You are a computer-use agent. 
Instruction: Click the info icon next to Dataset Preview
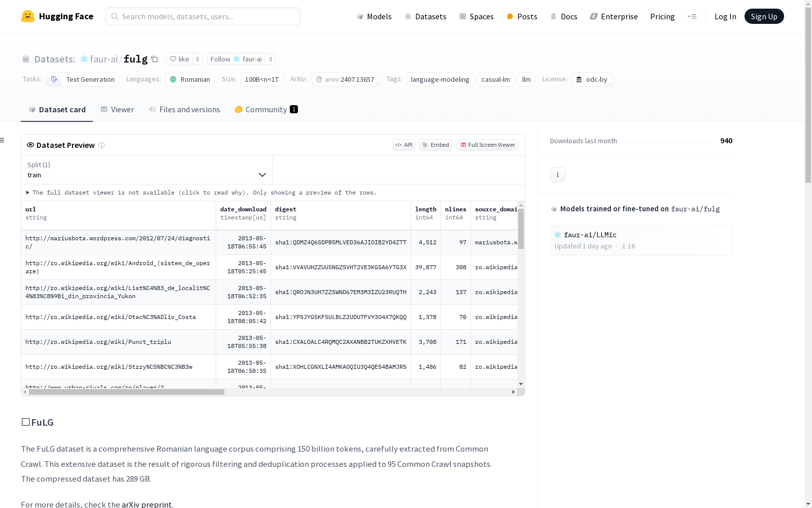tap(101, 145)
